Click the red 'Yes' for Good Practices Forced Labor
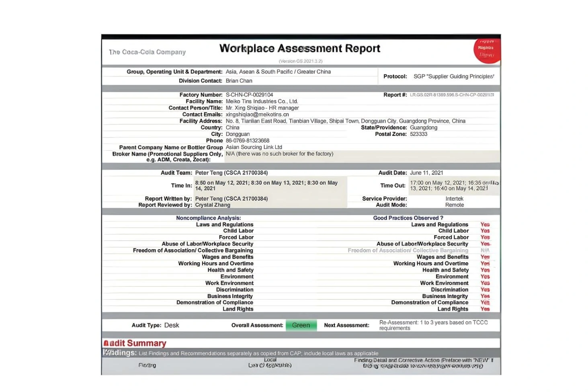This screenshot has width=588, height=392. (485, 237)
